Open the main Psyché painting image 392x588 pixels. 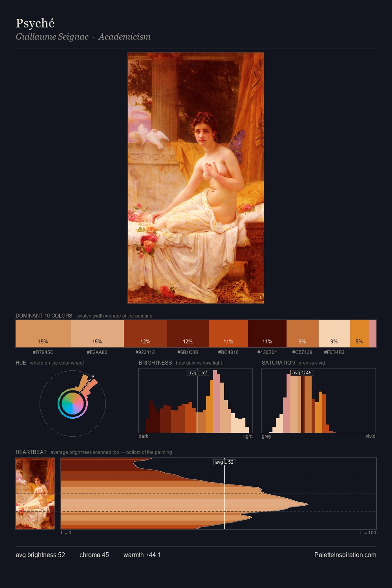(x=196, y=178)
